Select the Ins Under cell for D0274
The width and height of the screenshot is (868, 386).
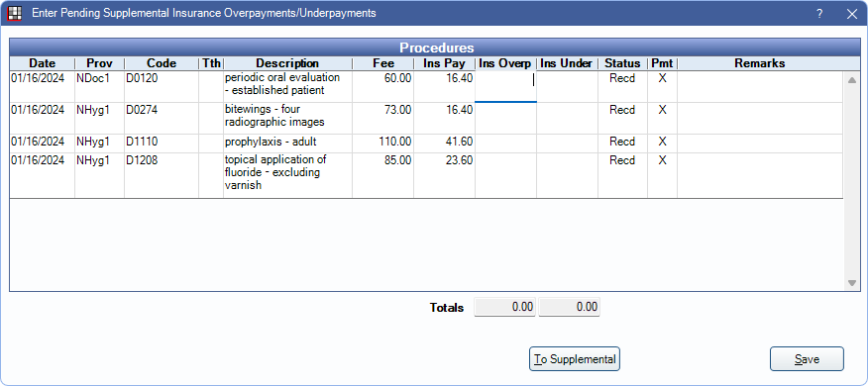[567, 118]
